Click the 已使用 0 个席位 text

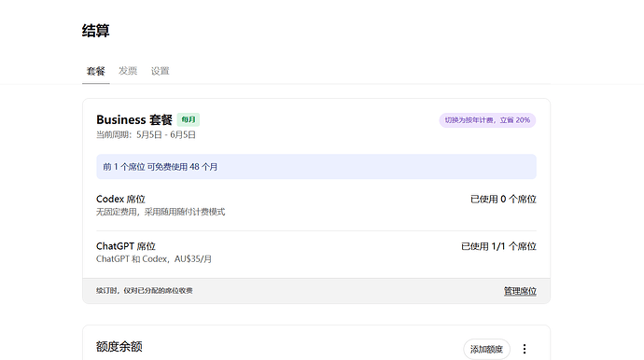pos(503,199)
